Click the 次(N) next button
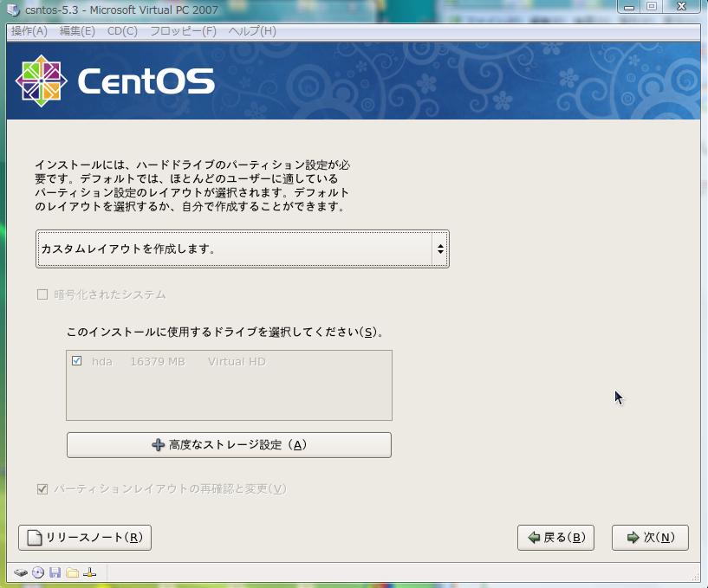Screen dimensions: 708x588 click(x=650, y=538)
